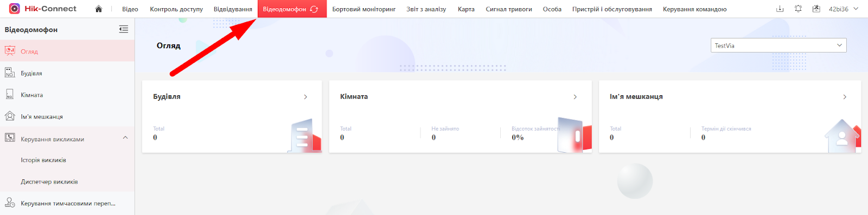Select the Hik-Connect logo
The height and width of the screenshot is (215, 868).
pos(43,9)
